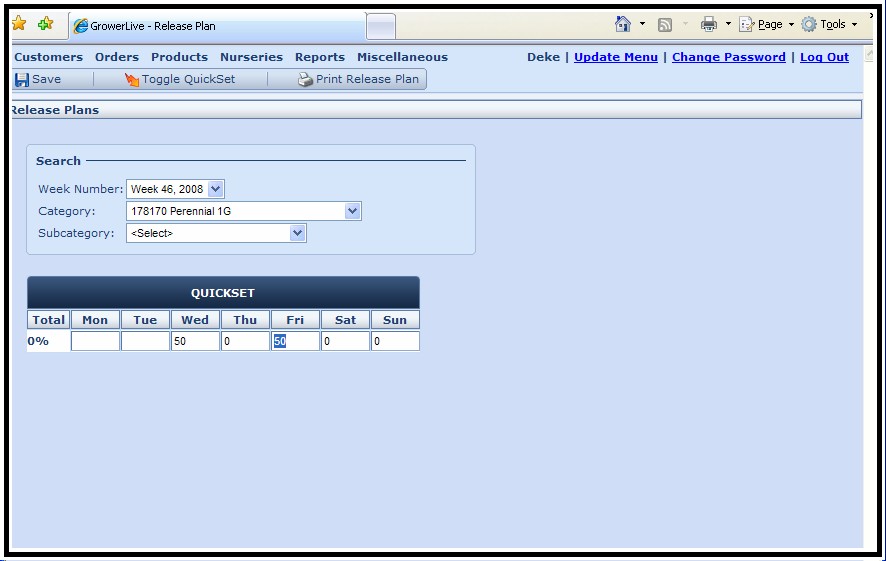Click the Add to Favorites icon
Viewport: 886px width, 561px height.
[45, 24]
